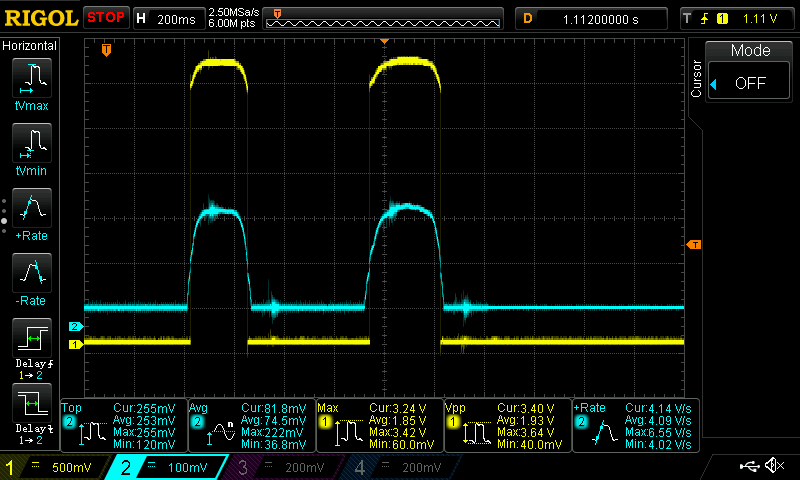
Task: Click the memory depth 6.00M pts text
Action: click(232, 23)
